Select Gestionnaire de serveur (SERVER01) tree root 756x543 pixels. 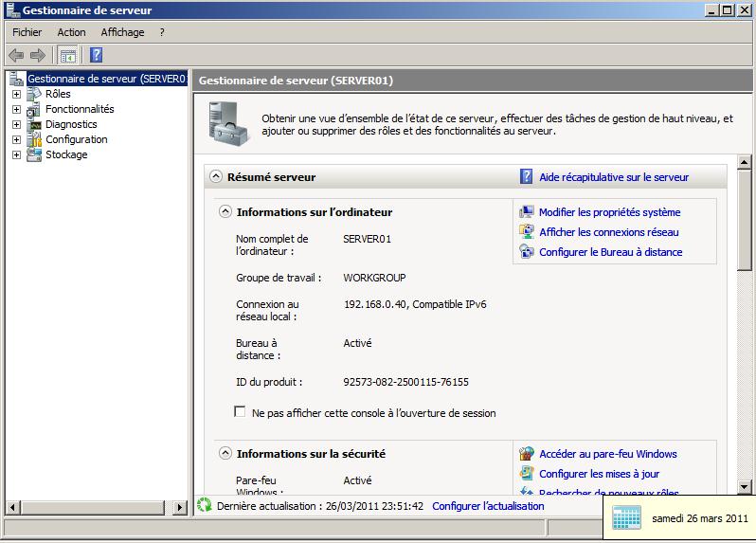pos(106,79)
